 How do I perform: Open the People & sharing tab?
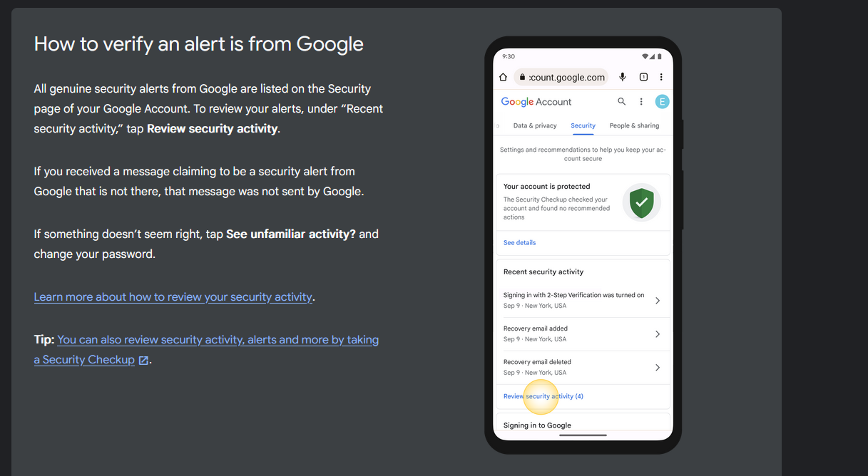coord(634,126)
